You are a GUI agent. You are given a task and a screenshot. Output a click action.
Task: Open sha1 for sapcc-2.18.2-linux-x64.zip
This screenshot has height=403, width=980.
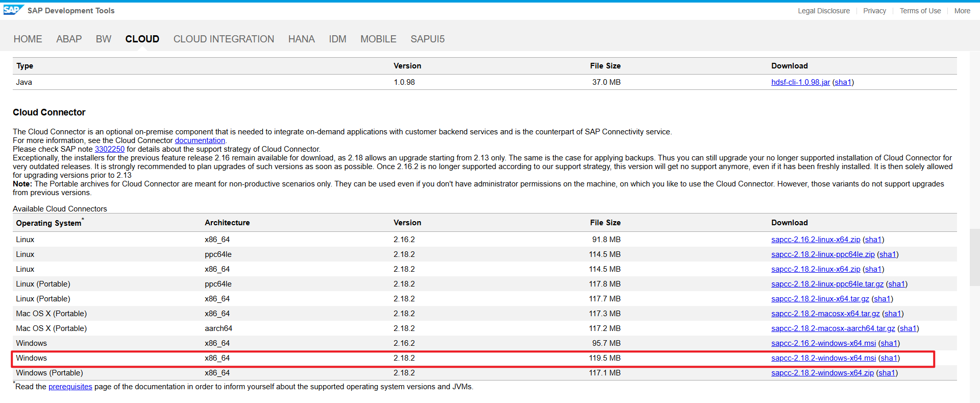coord(873,269)
